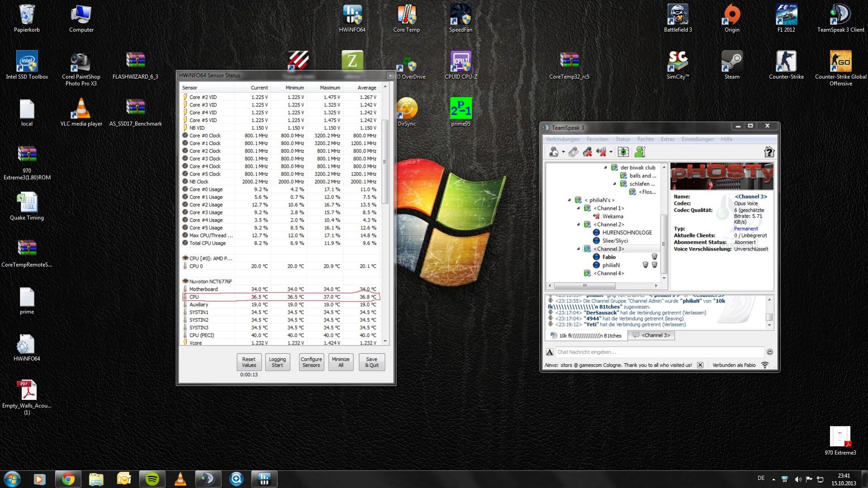868x488 pixels.
Task: Click the volume icon in system tray
Action: [797, 479]
